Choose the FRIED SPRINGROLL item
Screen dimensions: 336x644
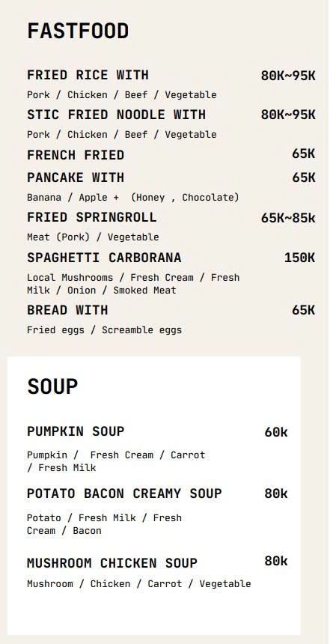click(92, 217)
